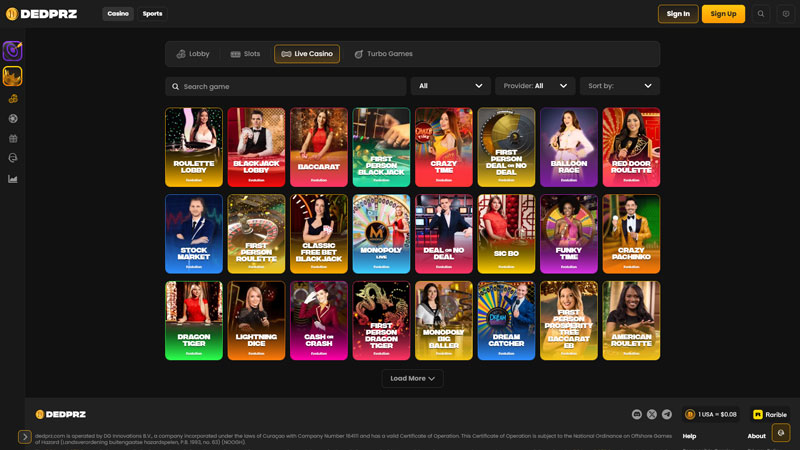Open the Balloon Race game card
Image resolution: width=800 pixels, height=450 pixels.
click(569, 147)
